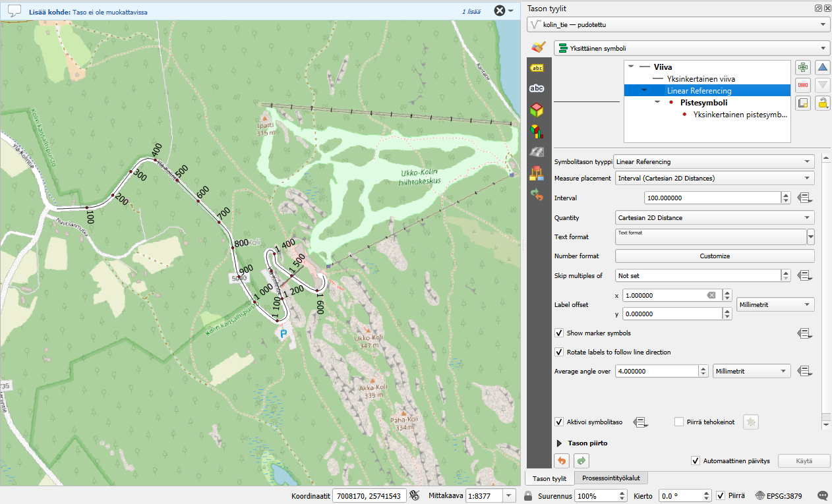832x504 pixels.
Task: Open the Symbology (paintbrush) styling tab
Action: pos(538,47)
